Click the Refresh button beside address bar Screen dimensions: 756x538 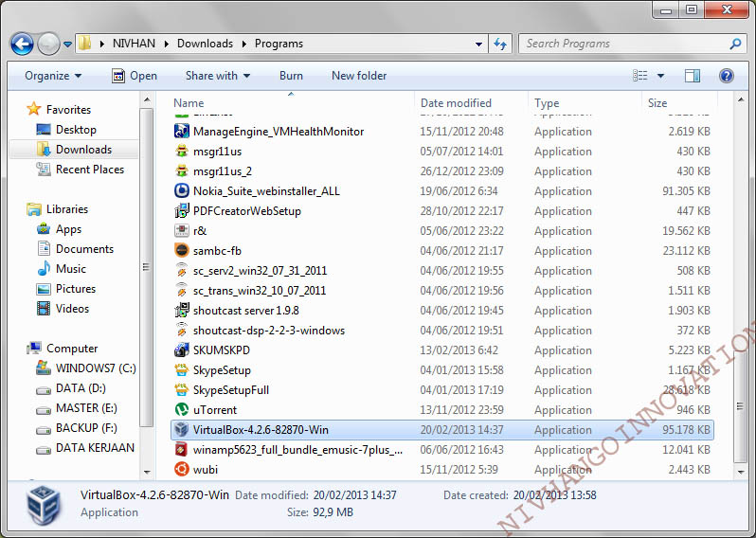(x=500, y=44)
